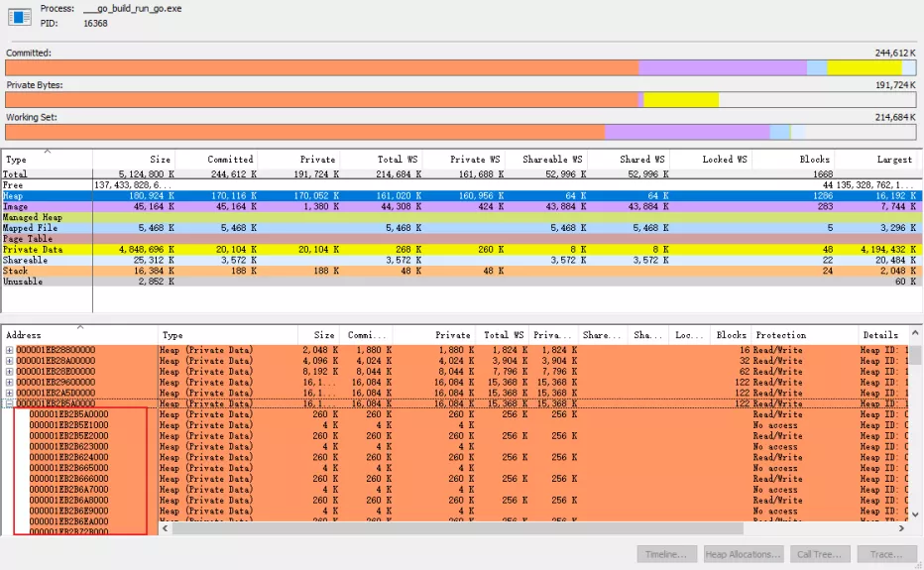
Task: Expand address row 000001EB28E00000
Action: point(10,372)
